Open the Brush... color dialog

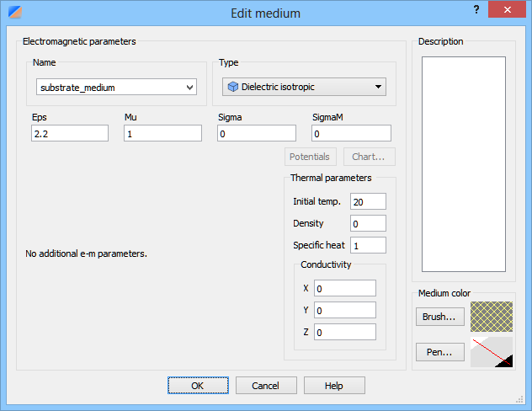pyautogui.click(x=440, y=317)
